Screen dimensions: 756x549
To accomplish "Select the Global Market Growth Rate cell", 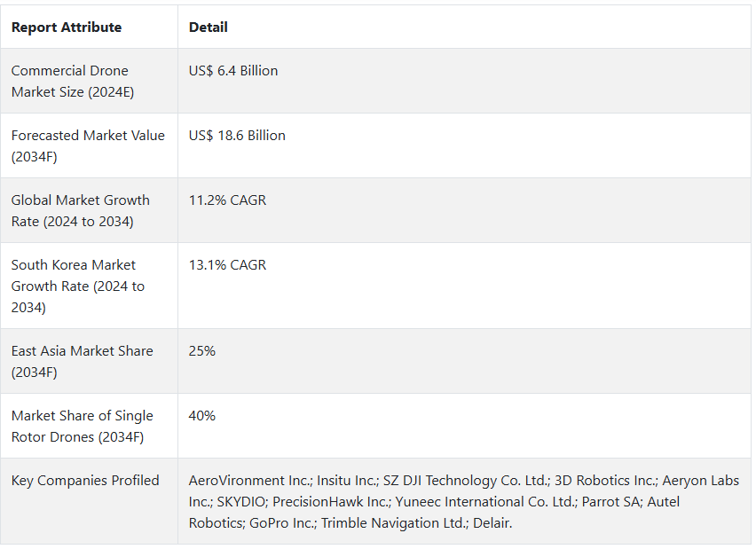I will (90, 210).
